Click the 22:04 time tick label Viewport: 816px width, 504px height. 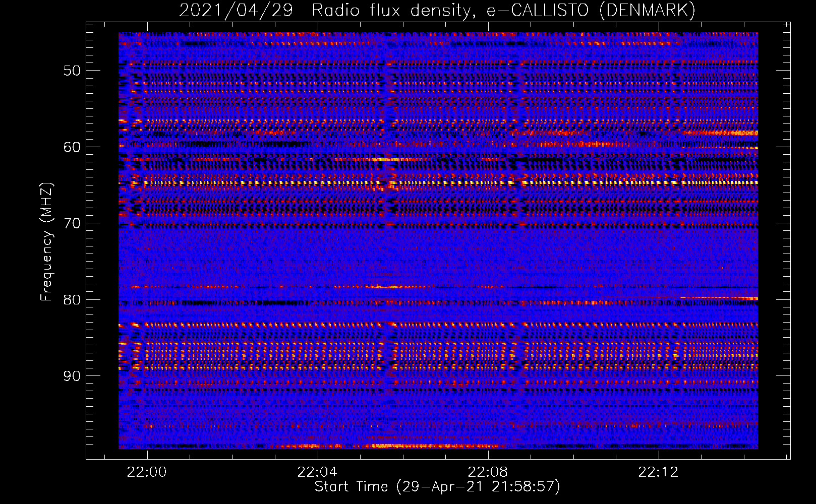coord(317,472)
